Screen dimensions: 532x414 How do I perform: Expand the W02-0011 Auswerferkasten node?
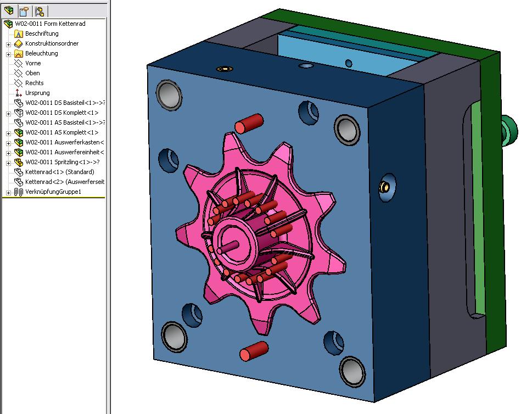click(8, 143)
